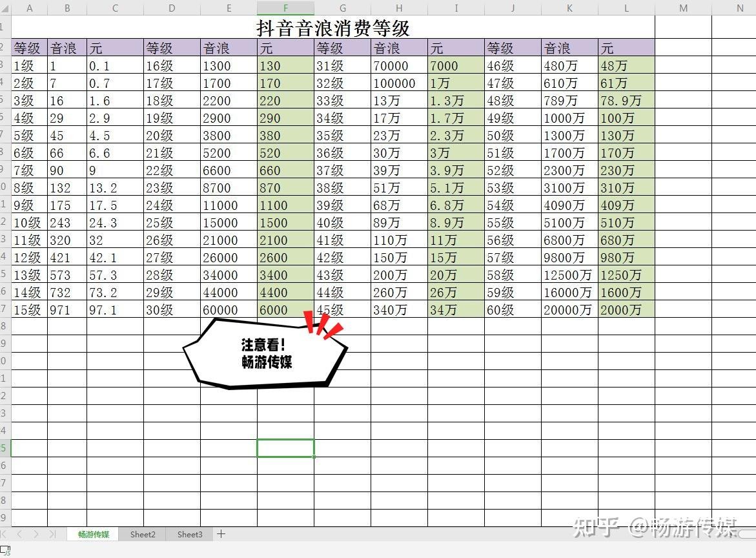This screenshot has height=558, width=756.
Task: Click the 15级 cell
Action: [30, 309]
